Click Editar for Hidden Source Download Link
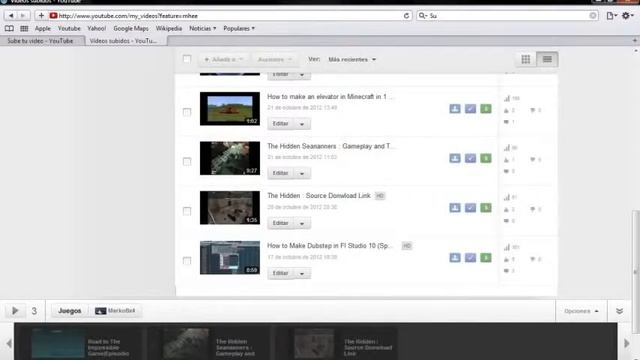 pos(280,223)
